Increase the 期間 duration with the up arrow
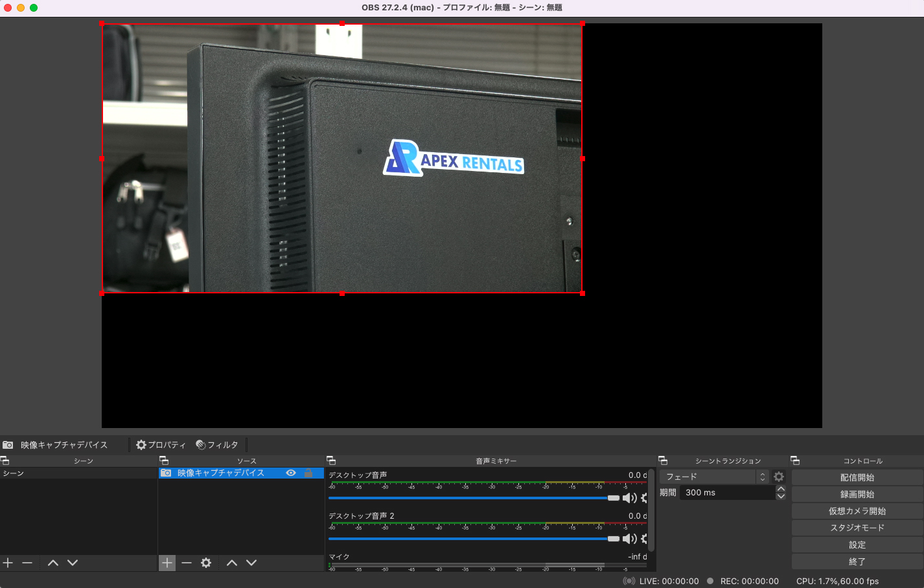 (x=781, y=489)
